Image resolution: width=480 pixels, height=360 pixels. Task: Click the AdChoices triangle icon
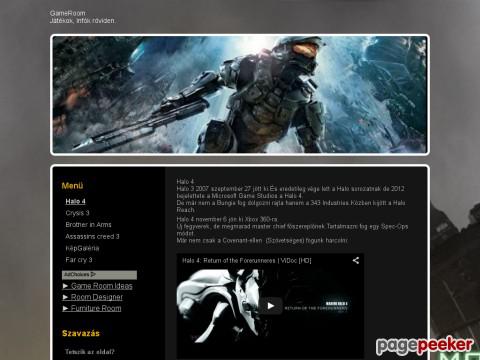93,274
